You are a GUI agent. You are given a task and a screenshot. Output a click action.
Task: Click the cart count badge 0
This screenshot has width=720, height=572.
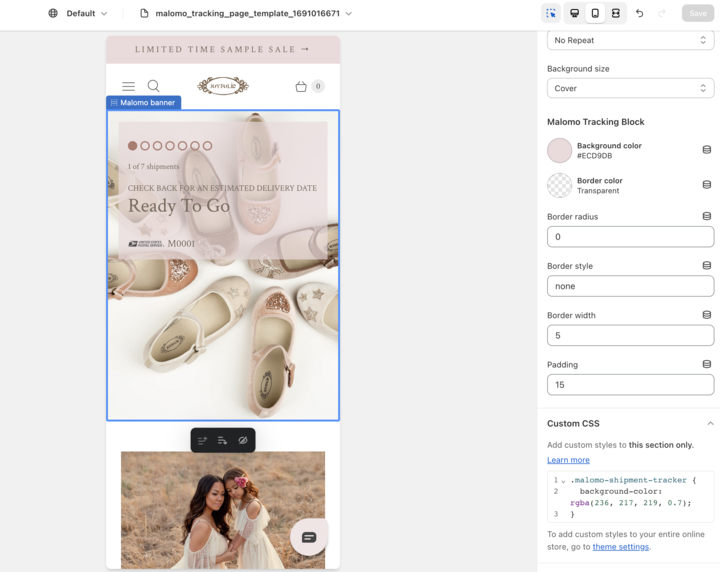point(318,86)
